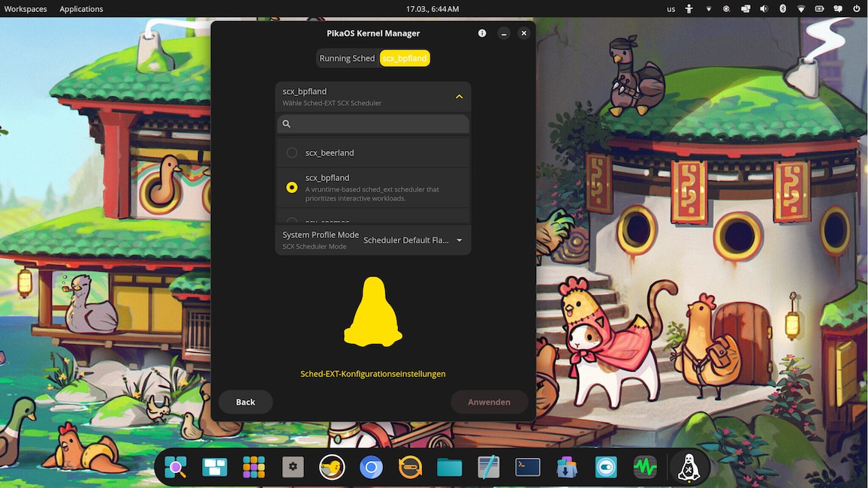Click the screen recorder tray icon

(726, 9)
